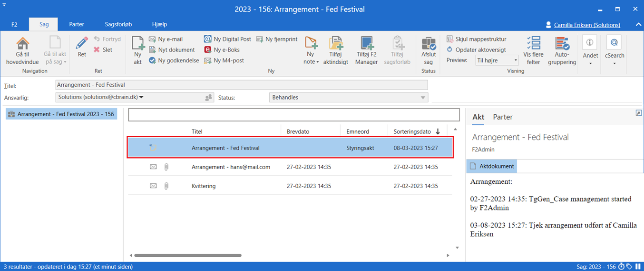Click Ny godkendelse in ribbon
Screen dimensions: 644x271
coord(174,60)
